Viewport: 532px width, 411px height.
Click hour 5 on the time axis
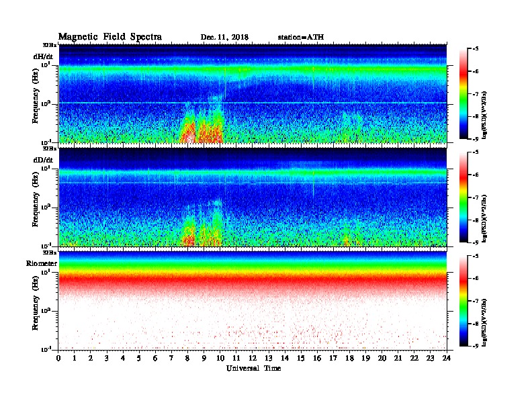139,359
